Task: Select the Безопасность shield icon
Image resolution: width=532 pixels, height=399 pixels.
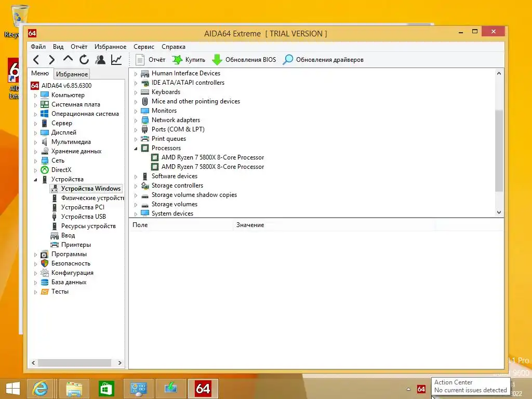Action: coord(45,263)
